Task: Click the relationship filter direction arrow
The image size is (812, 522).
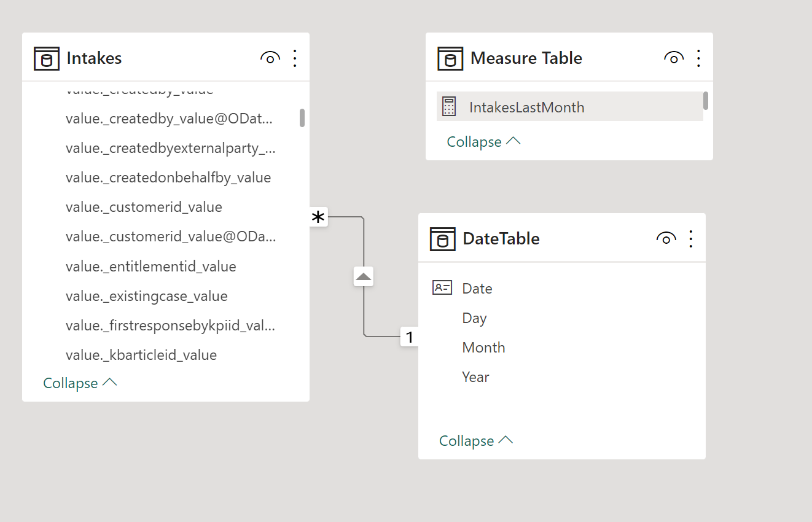Action: coord(364,277)
